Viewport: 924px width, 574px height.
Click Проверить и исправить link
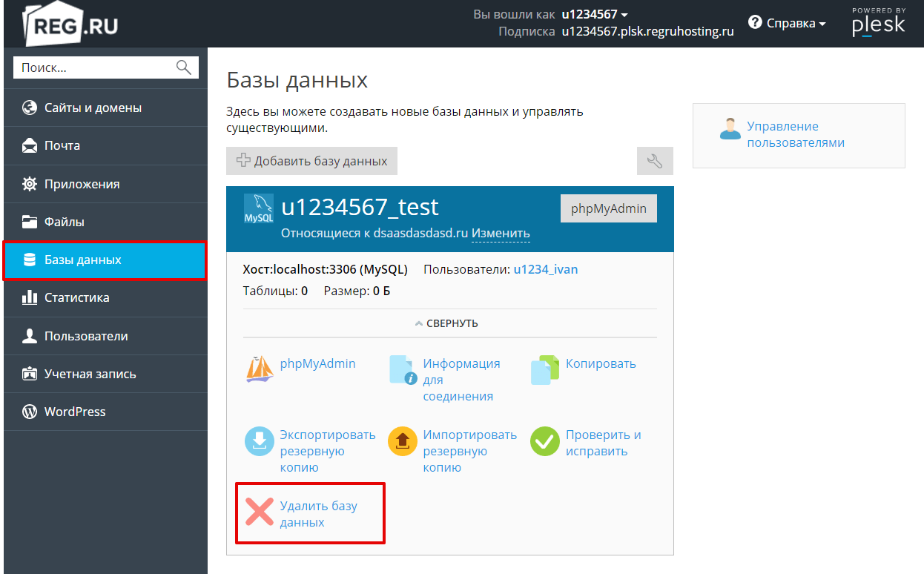point(604,443)
